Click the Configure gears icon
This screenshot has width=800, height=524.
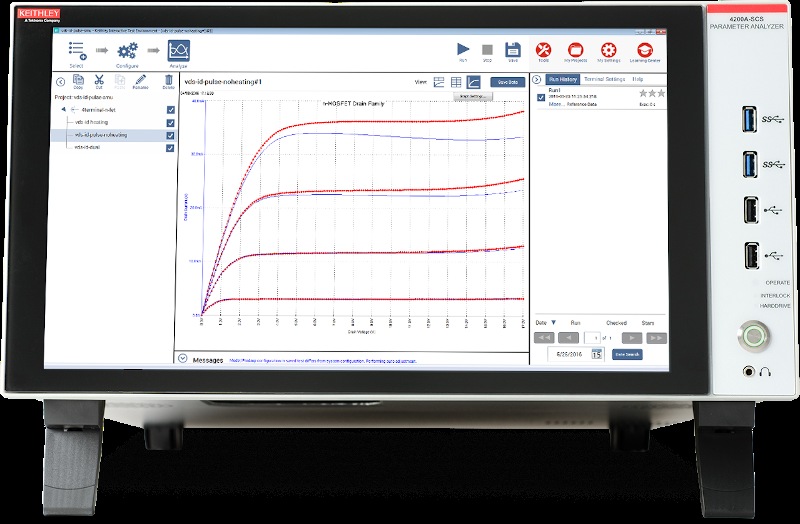coord(127,50)
